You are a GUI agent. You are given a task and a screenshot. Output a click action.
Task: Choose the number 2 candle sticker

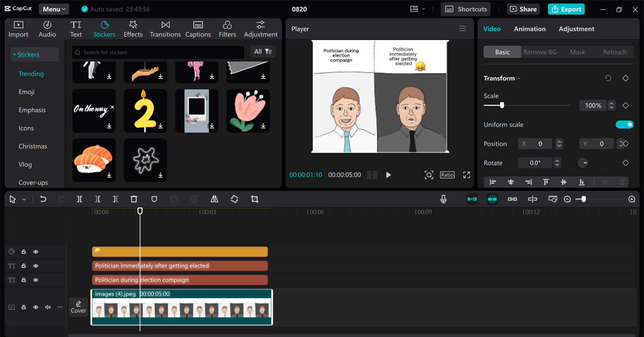pyautogui.click(x=145, y=111)
